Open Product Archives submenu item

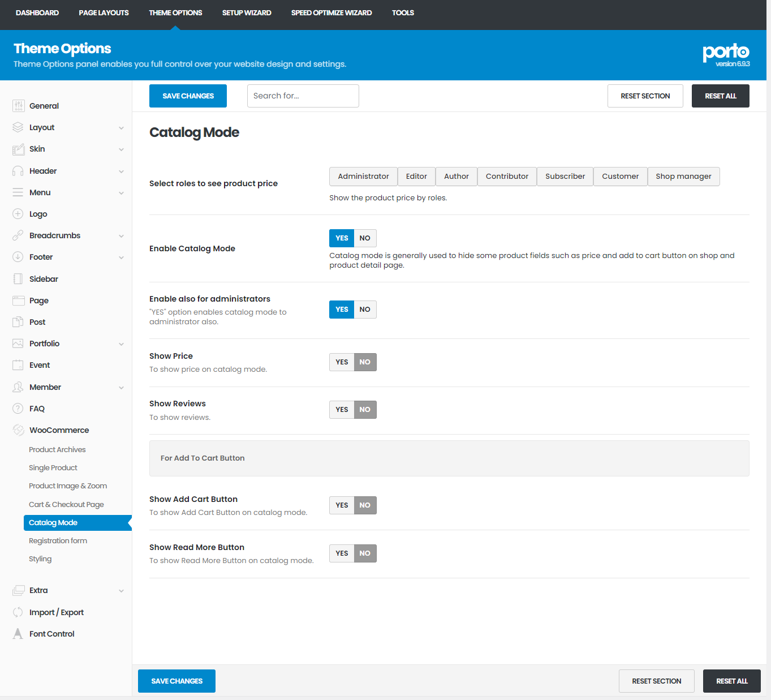pos(57,450)
